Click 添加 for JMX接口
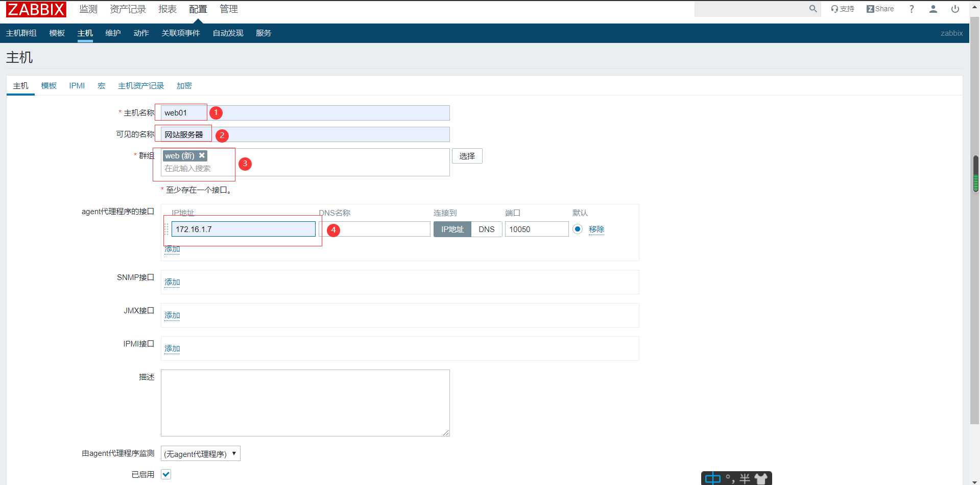Viewport: 980px width, 485px height. point(172,315)
